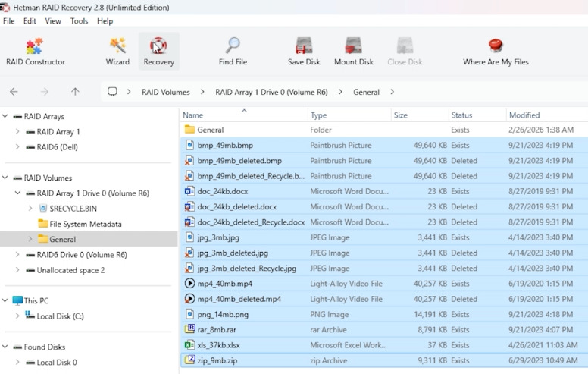Screen dimensions: 588x374
Task: Expand the RAID6 (Dell) node
Action: click(x=17, y=147)
